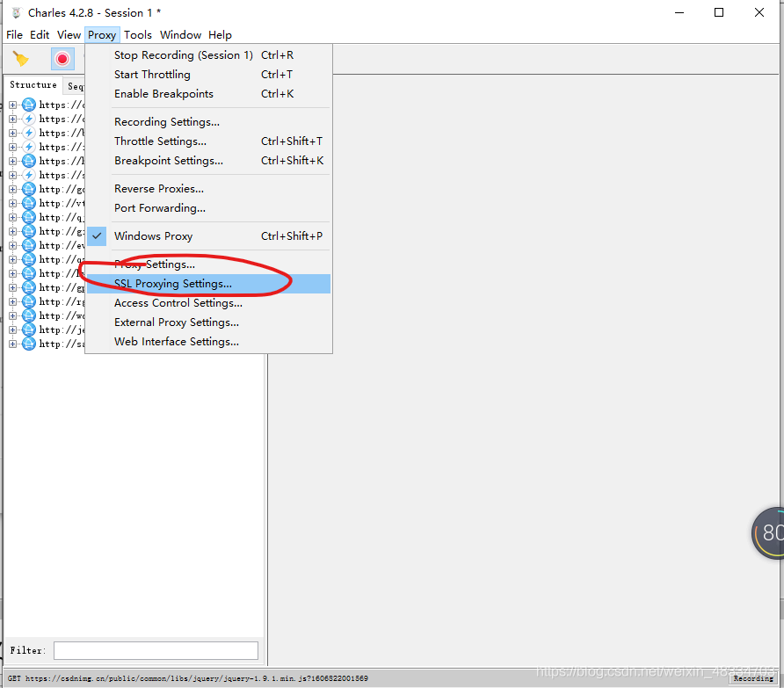Expand the http://sa tree node

12,344
